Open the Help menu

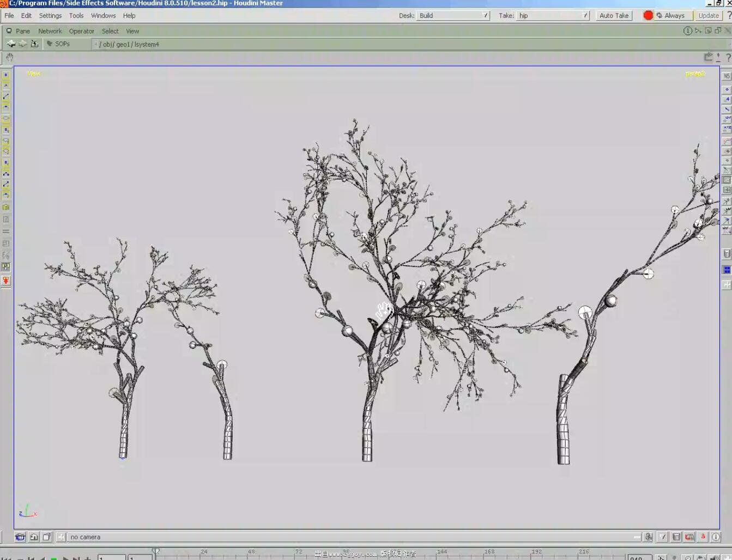pos(129,15)
